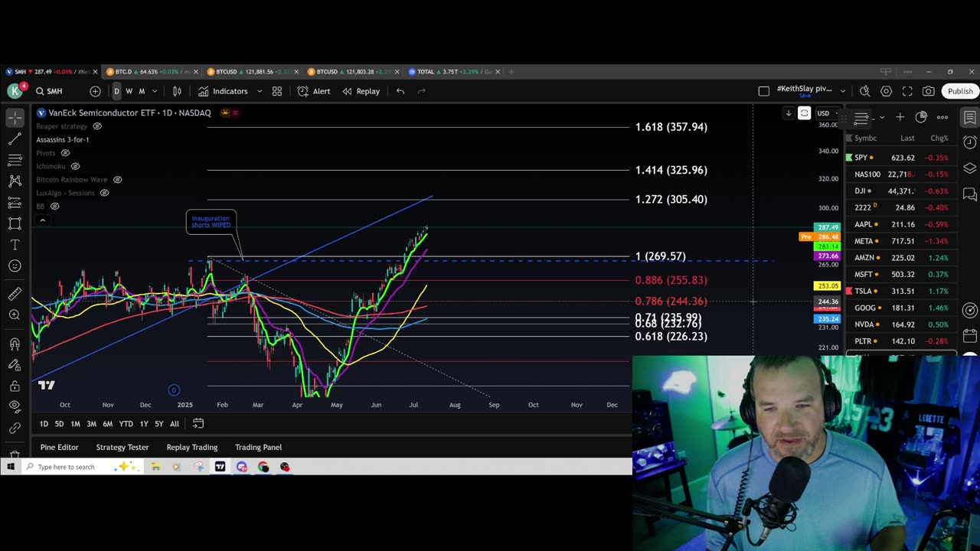Open the Trading Panel tab

pos(259,447)
